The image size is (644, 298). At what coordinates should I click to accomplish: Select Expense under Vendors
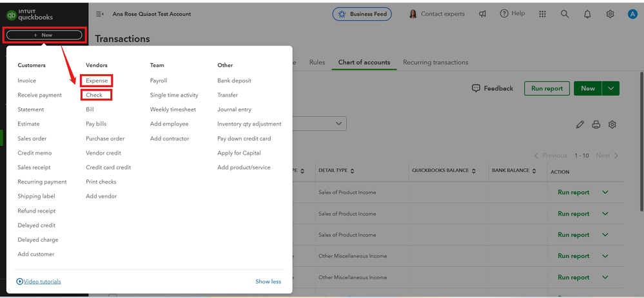[97, 80]
